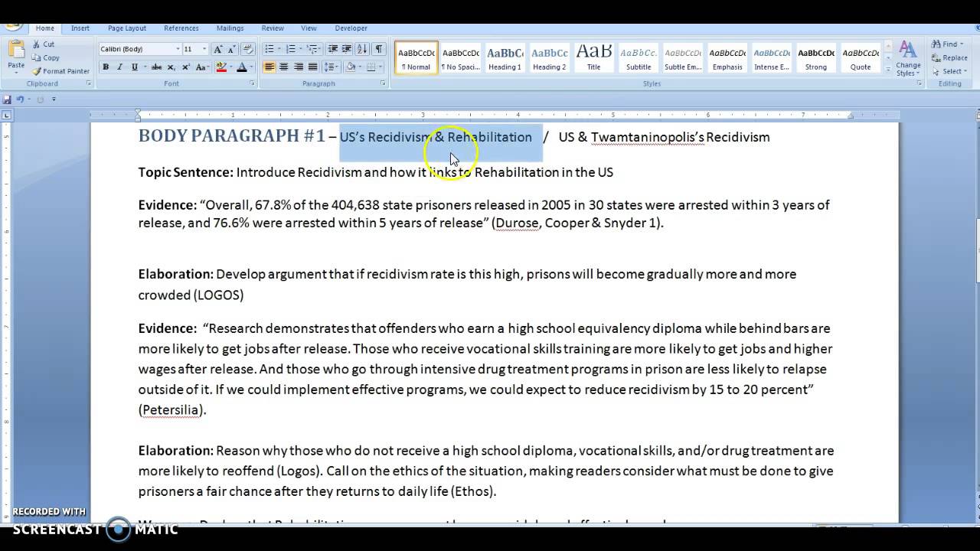This screenshot has width=980, height=551.
Task: Click the Save icon in Quick Access Toolbar
Action: coord(7,99)
